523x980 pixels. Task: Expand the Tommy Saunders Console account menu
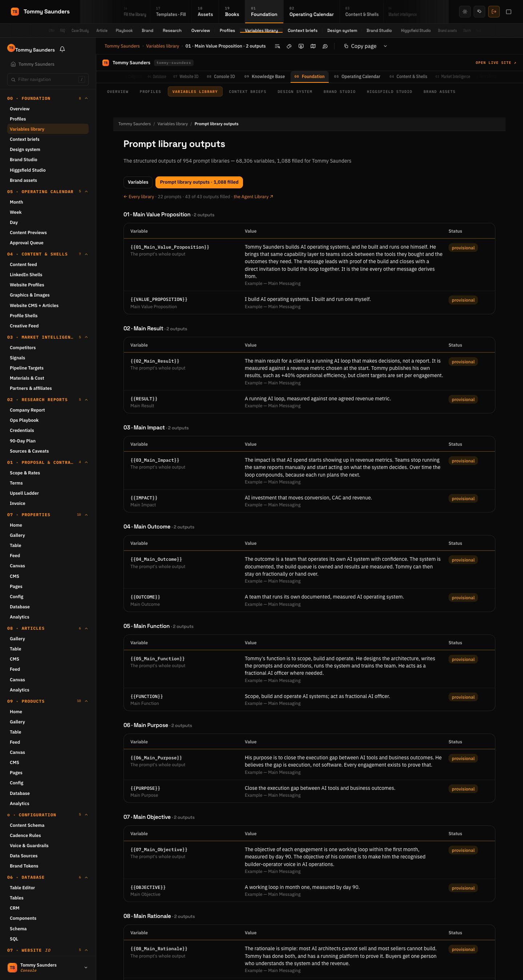pyautogui.click(x=86, y=967)
